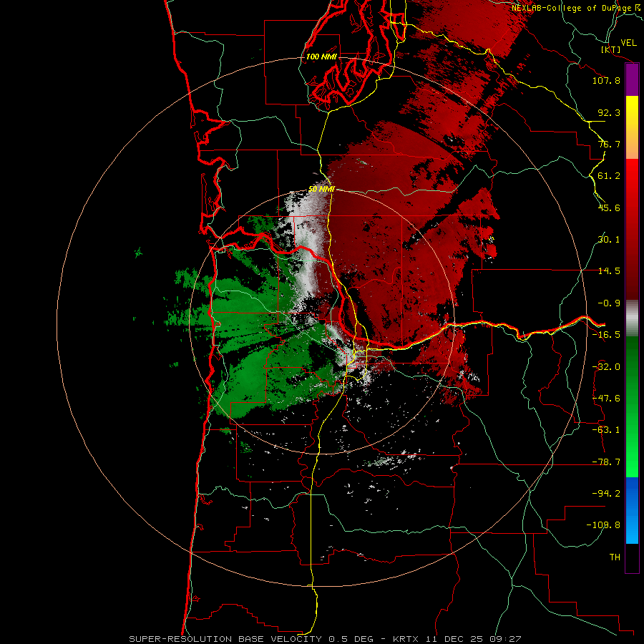This screenshot has height=644, width=644.
Task: Select the -63.1 scale value
Action: click(606, 430)
